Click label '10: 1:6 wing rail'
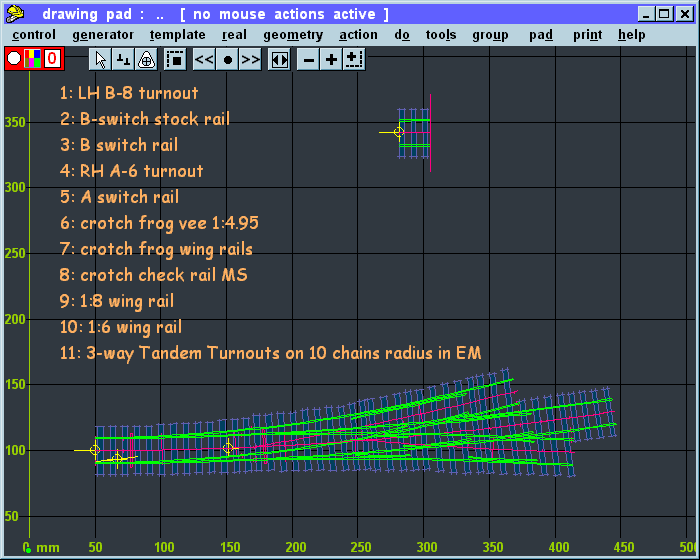700x560 pixels. 121,327
